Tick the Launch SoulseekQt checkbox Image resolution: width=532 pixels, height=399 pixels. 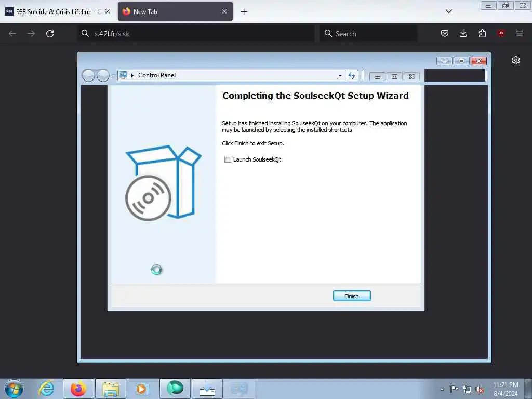[228, 159]
